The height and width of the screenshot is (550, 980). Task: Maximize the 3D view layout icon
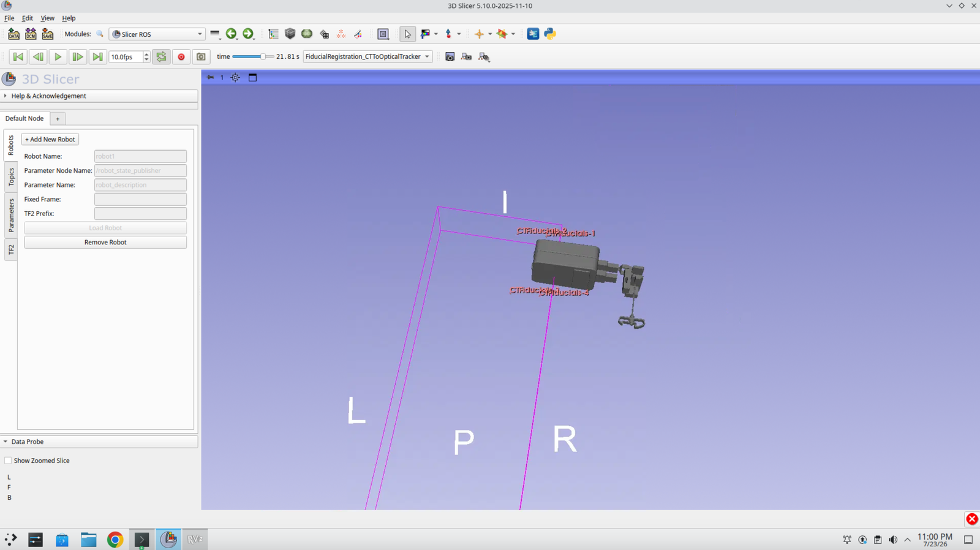(x=252, y=77)
